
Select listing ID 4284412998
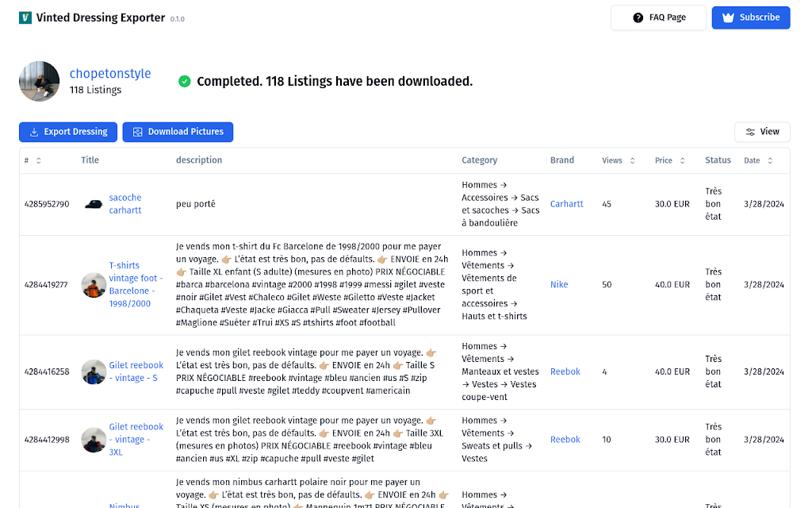[47, 440]
